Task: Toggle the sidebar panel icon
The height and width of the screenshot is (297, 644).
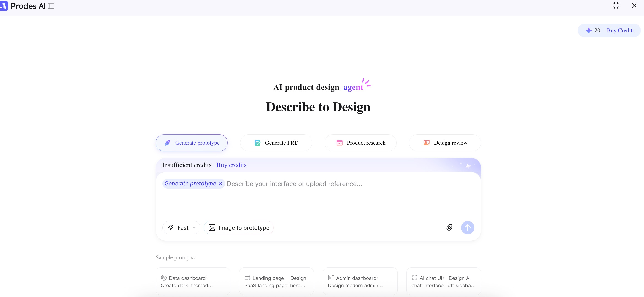Action: pyautogui.click(x=51, y=6)
